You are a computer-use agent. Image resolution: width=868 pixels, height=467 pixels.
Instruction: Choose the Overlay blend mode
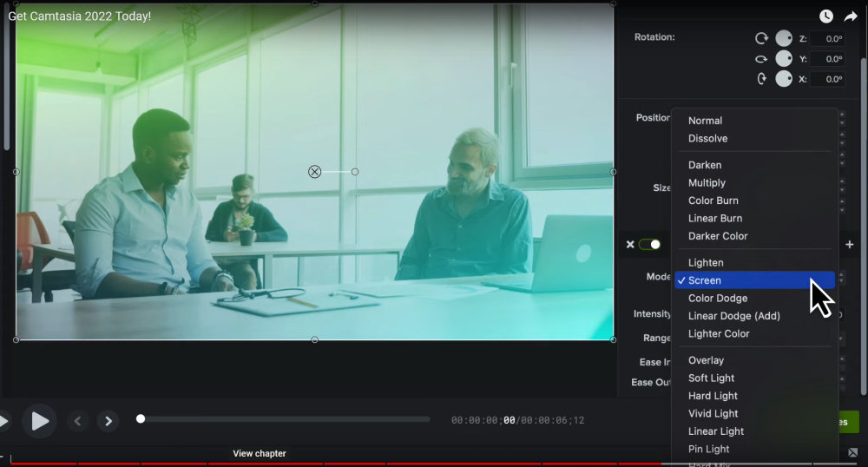tap(706, 360)
